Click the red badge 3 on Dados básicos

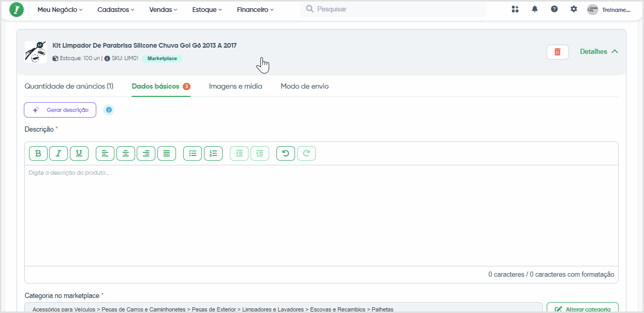point(186,87)
